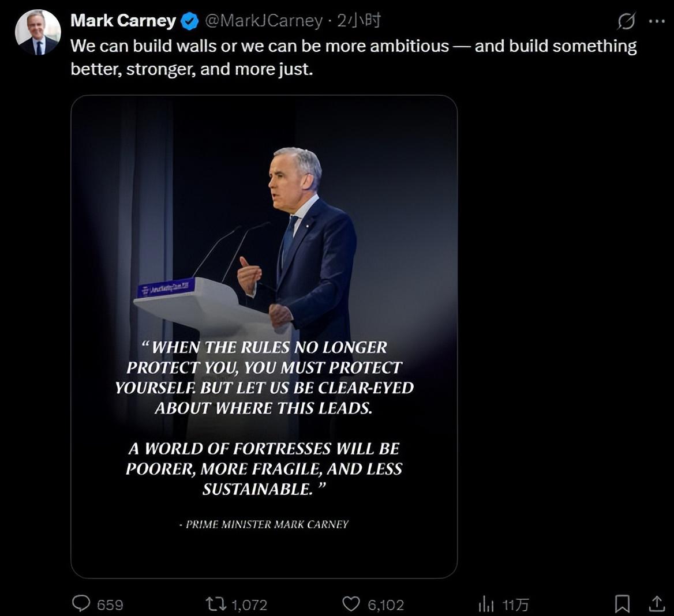Open the photo of Carney at the podium
The image size is (674, 616).
click(x=264, y=231)
